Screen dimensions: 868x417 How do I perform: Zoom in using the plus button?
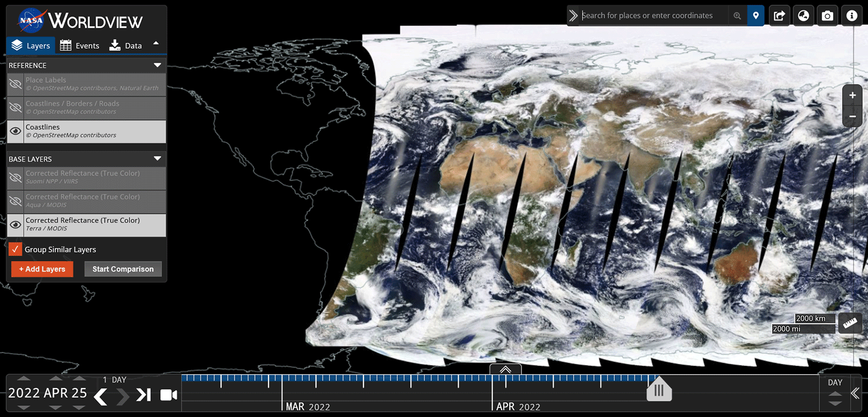click(x=852, y=94)
